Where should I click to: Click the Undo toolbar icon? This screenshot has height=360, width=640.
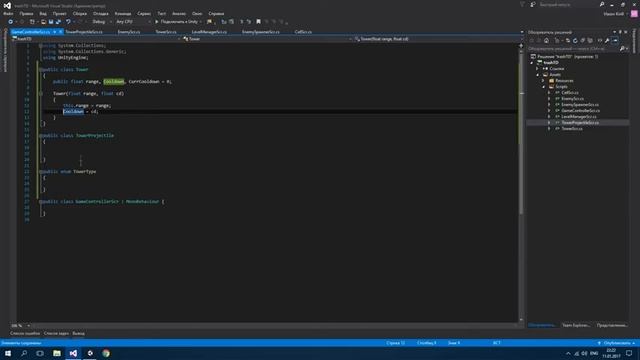(x=68, y=22)
